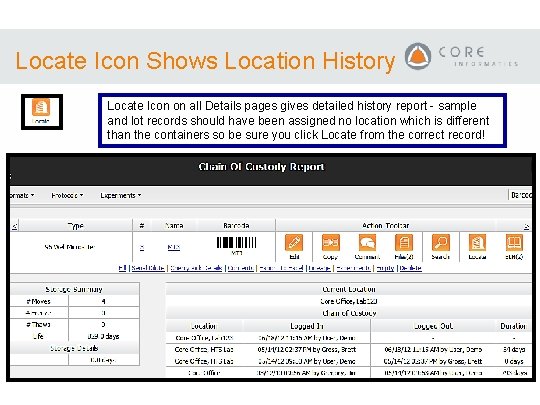Open the File(s) icon in Action Toolbar
Screen dimensions: 540x405
tap(404, 243)
